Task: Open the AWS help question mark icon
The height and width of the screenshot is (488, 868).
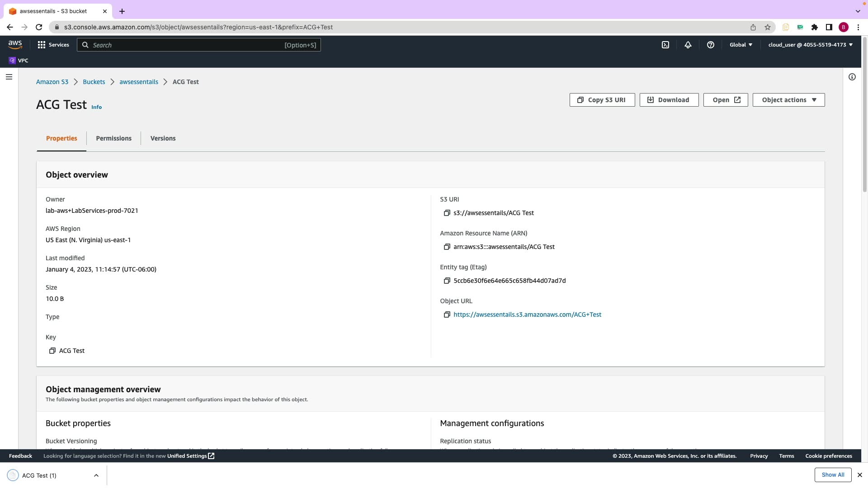Action: (711, 45)
